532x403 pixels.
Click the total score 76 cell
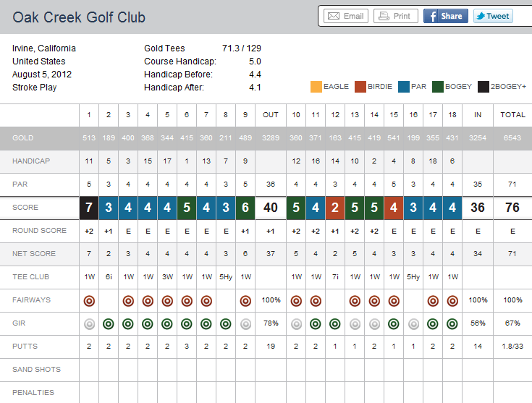512,208
